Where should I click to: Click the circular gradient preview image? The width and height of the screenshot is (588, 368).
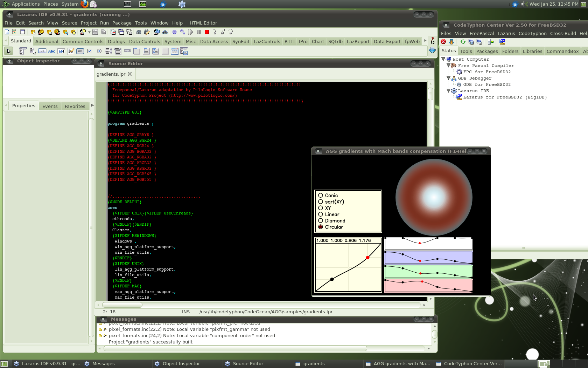point(434,197)
